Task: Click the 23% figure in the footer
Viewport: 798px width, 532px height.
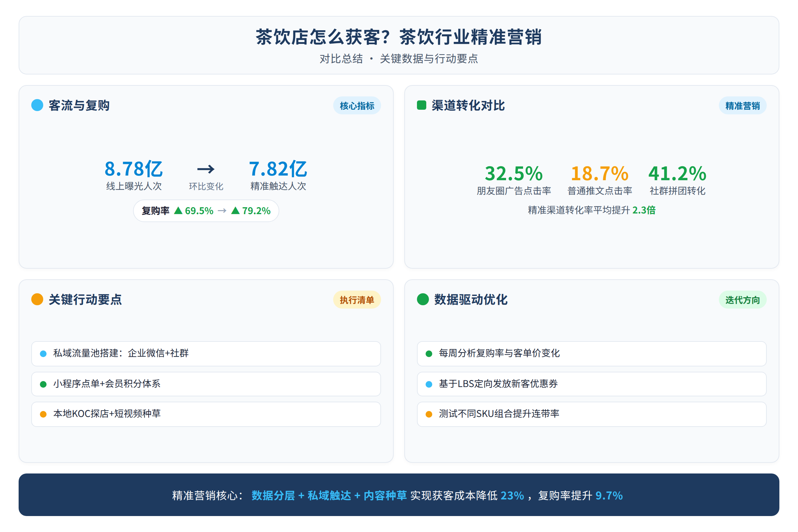Action: 512,495
